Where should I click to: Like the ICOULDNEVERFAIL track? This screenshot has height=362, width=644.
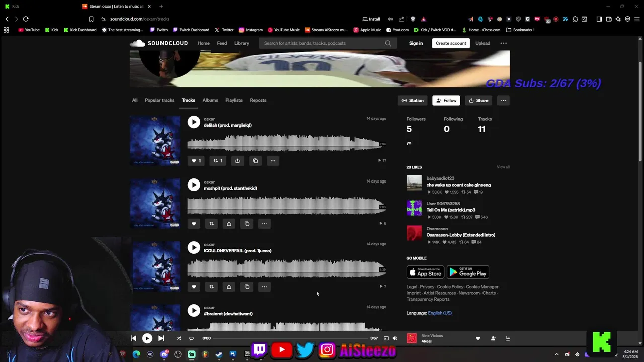pos(194,287)
